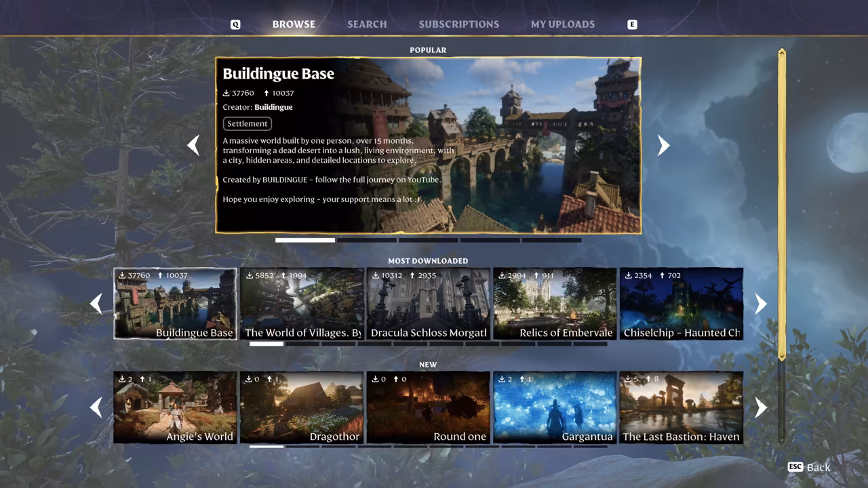Open the Round one world thumbnail
The height and width of the screenshot is (488, 868).
[428, 407]
